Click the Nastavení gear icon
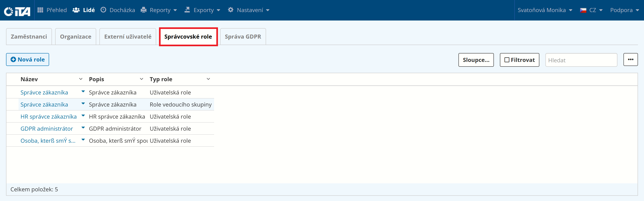 pos(230,10)
